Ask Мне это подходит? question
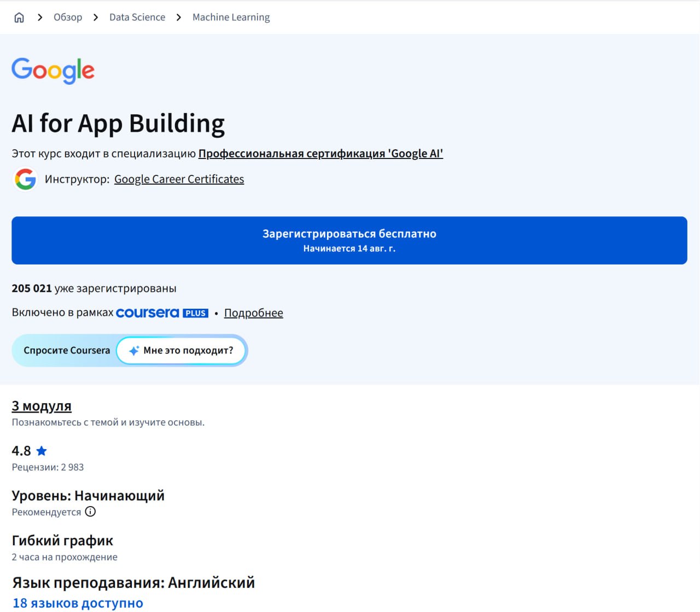Image resolution: width=700 pixels, height=612 pixels. [x=181, y=350]
